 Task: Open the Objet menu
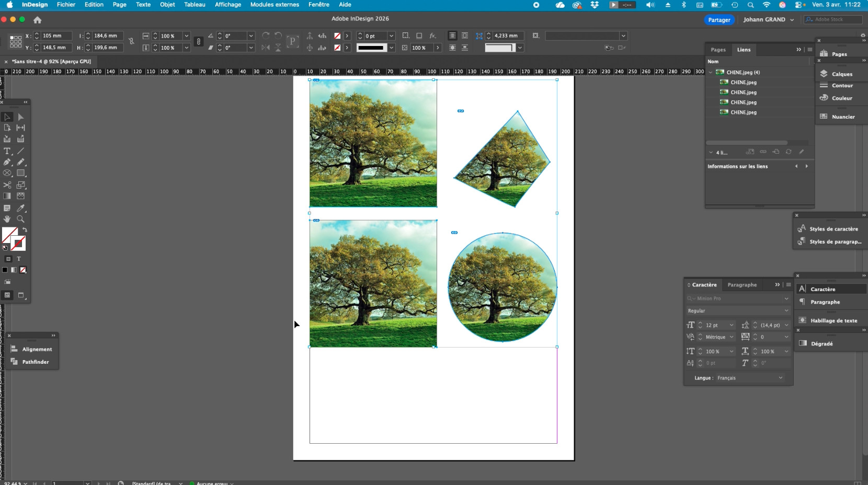pyautogui.click(x=167, y=5)
